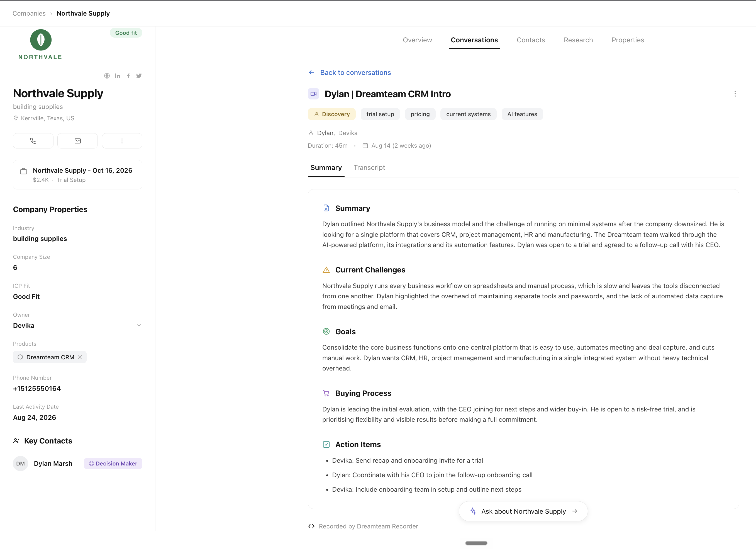Select the Discovery tag chip
This screenshot has height=551, width=756.
tap(332, 114)
